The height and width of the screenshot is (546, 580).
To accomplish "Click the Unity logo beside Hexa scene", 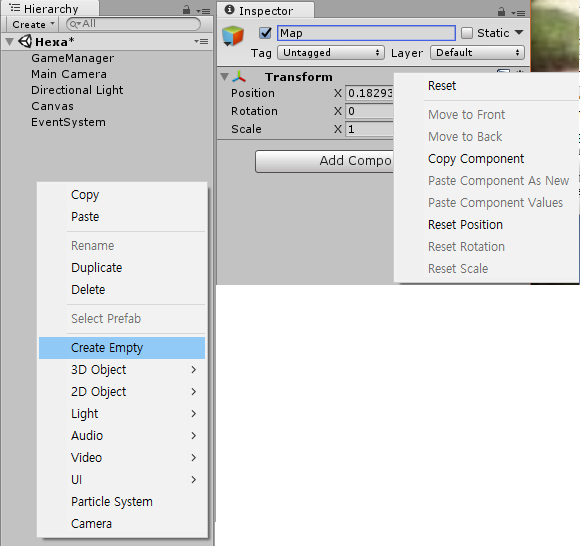I will 25,41.
